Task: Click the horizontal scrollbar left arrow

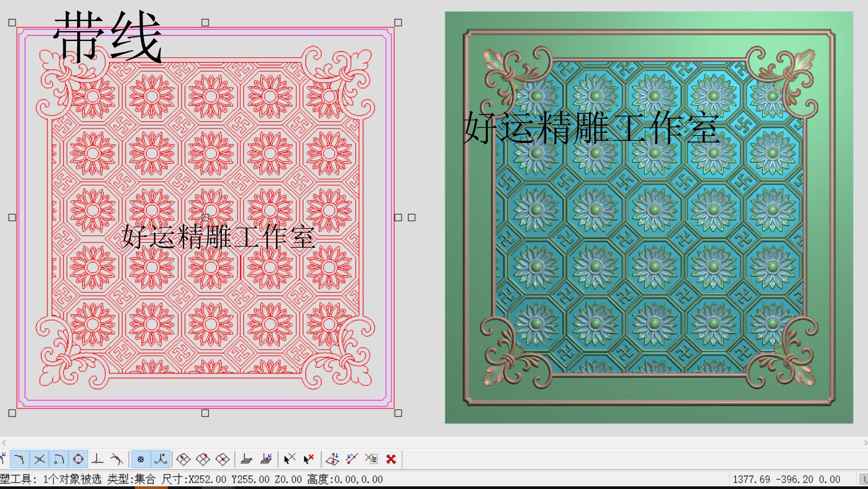Action: (4, 443)
